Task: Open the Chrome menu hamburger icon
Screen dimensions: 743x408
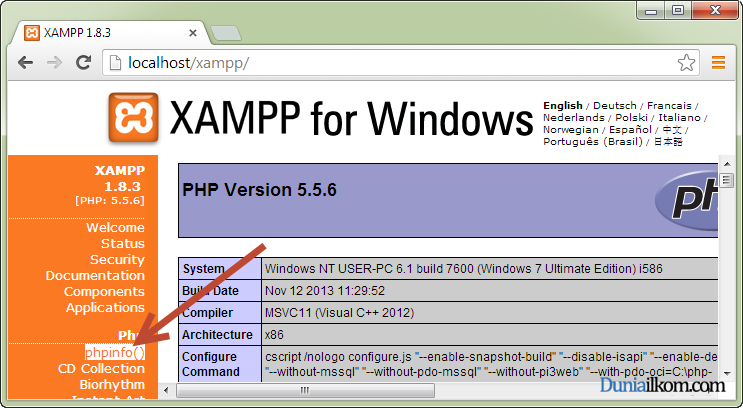Action: click(718, 63)
